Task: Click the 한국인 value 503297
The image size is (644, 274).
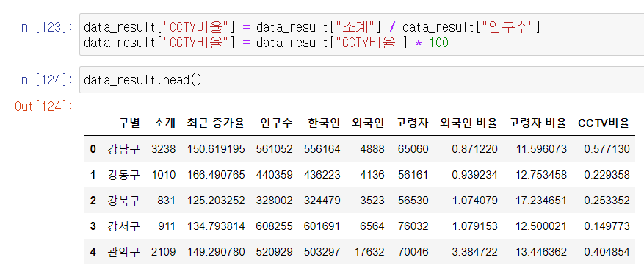Action: coord(322,252)
